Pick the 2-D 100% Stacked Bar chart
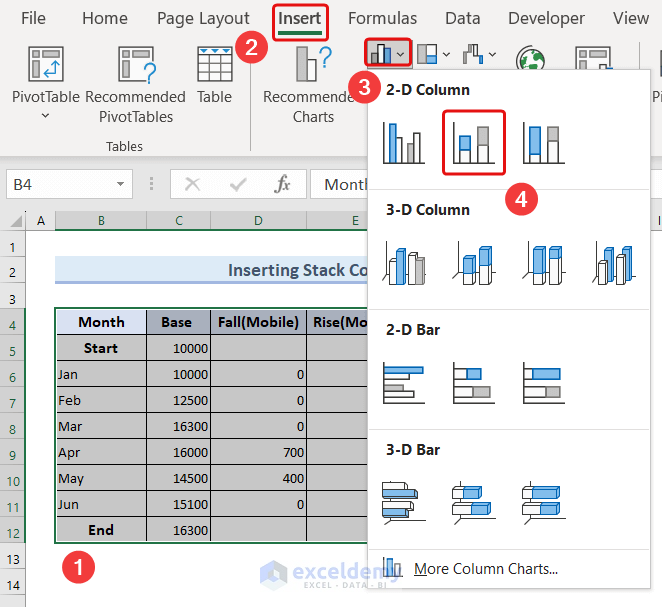Screen dimensions: 662x607 [x=543, y=383]
